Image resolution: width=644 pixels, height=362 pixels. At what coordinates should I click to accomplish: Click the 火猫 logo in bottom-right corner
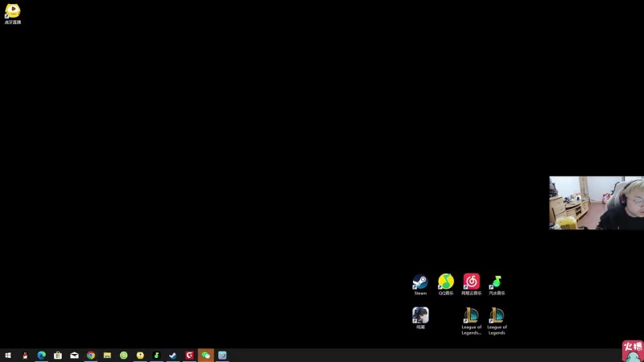[633, 351]
